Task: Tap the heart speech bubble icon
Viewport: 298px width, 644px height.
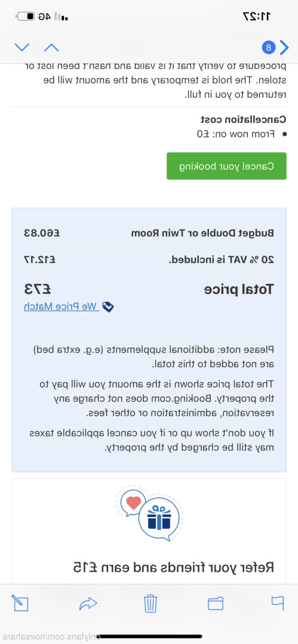Action: 131,503
